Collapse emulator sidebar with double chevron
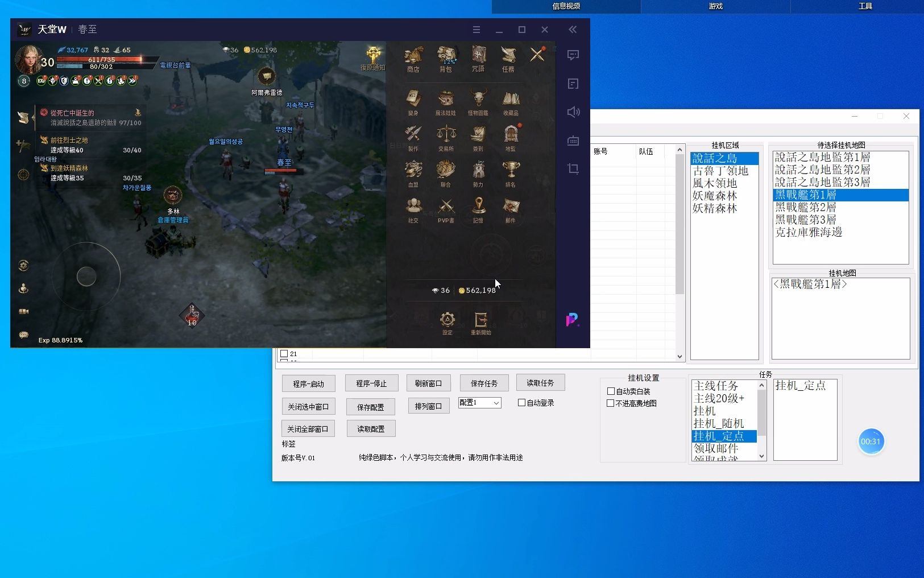 point(573,30)
